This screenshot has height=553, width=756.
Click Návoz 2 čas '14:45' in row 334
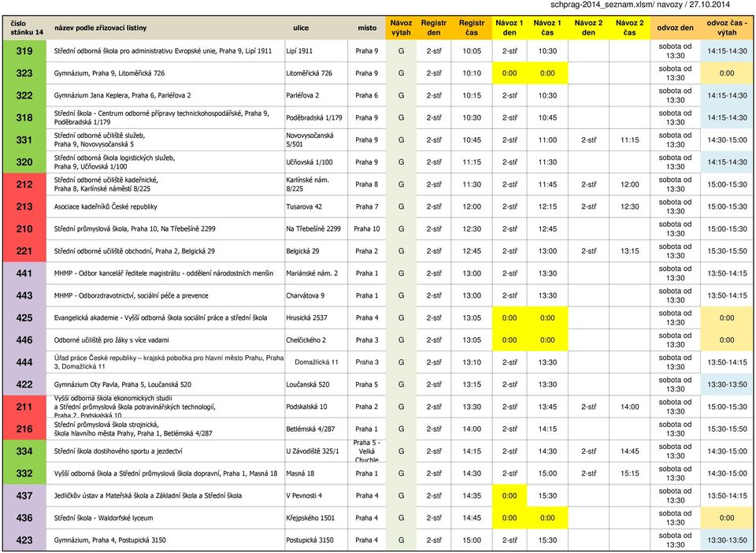[x=630, y=451]
